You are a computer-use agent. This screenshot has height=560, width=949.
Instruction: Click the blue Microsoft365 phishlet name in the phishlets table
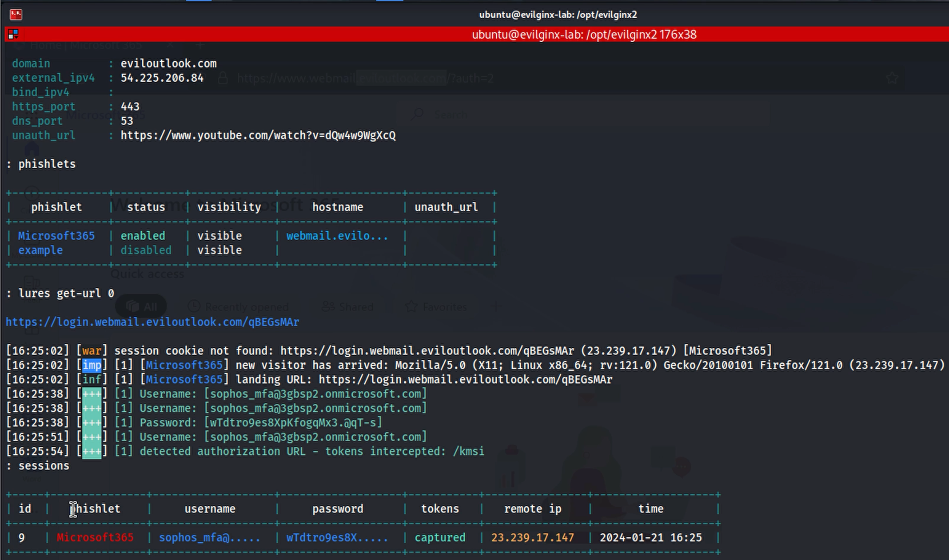click(x=56, y=236)
